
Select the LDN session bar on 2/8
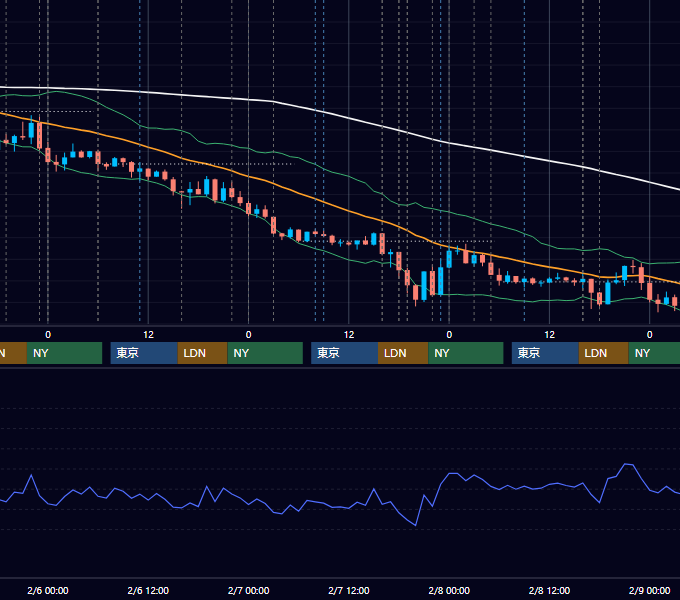click(x=604, y=353)
